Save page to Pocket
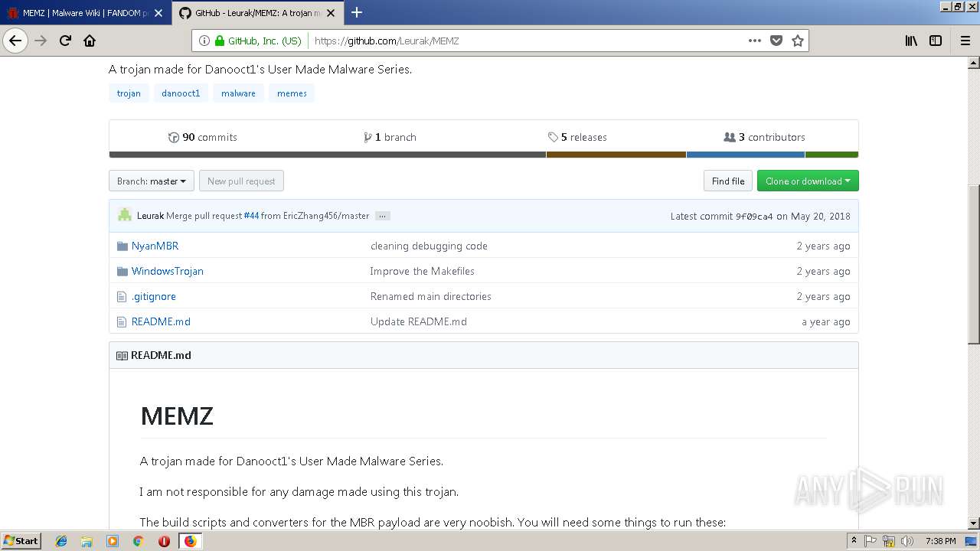 click(776, 41)
